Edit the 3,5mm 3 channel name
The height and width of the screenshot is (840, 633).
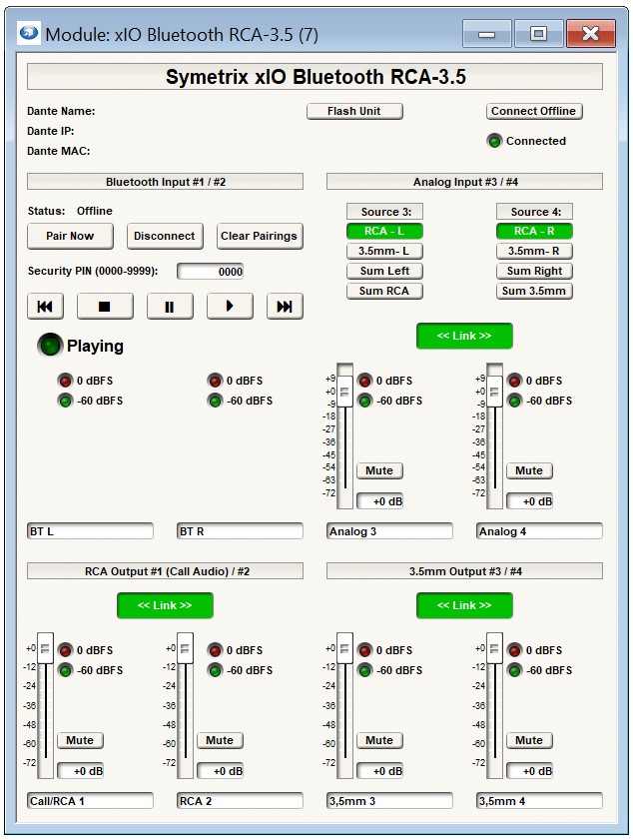tap(389, 801)
